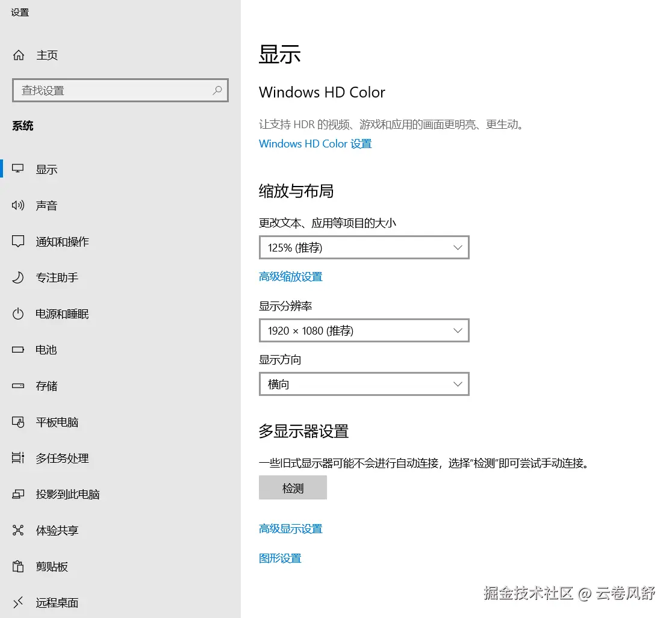Click the battery icon for 电池

18,350
